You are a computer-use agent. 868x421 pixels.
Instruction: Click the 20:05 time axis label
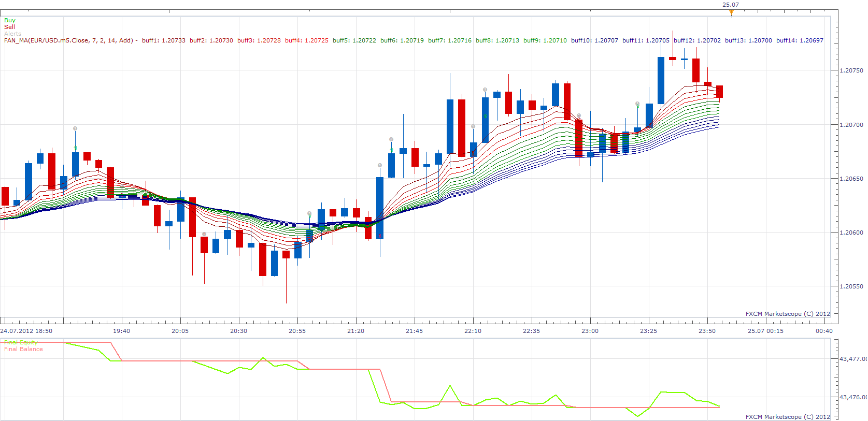(180, 331)
